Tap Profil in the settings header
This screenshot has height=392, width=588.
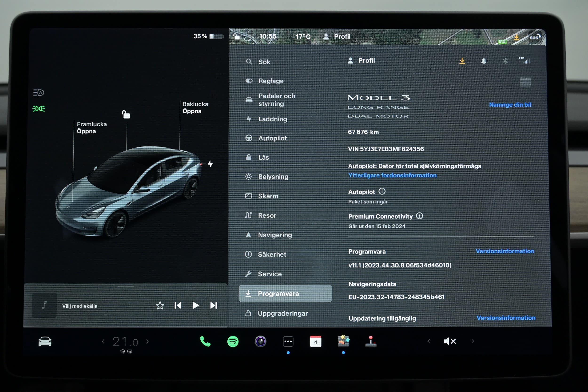[x=361, y=60]
